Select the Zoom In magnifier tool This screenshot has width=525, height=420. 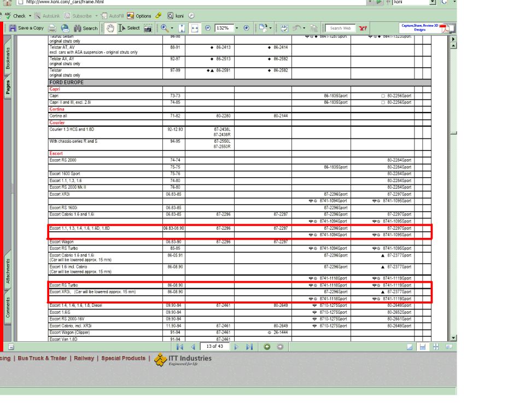(x=165, y=28)
